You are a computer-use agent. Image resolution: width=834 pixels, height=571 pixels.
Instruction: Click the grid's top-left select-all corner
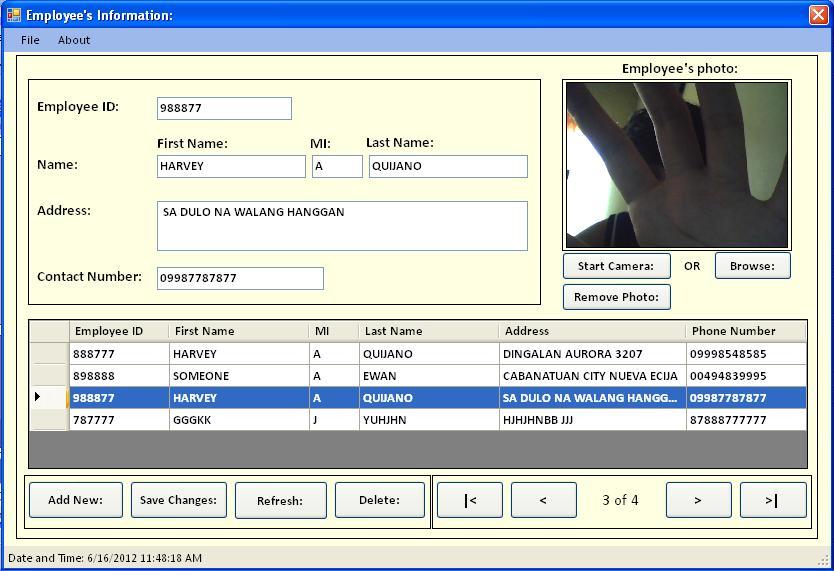pyautogui.click(x=49, y=331)
